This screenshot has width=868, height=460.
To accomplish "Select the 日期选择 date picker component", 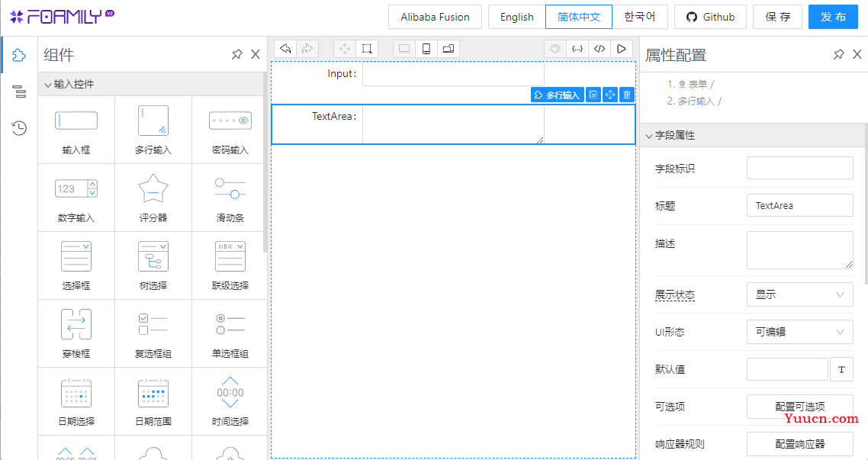I will pyautogui.click(x=76, y=402).
